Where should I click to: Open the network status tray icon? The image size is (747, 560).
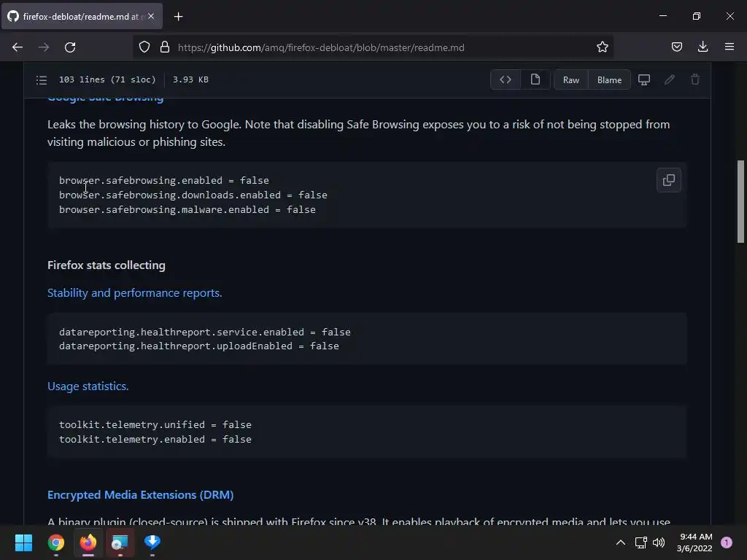pos(640,542)
